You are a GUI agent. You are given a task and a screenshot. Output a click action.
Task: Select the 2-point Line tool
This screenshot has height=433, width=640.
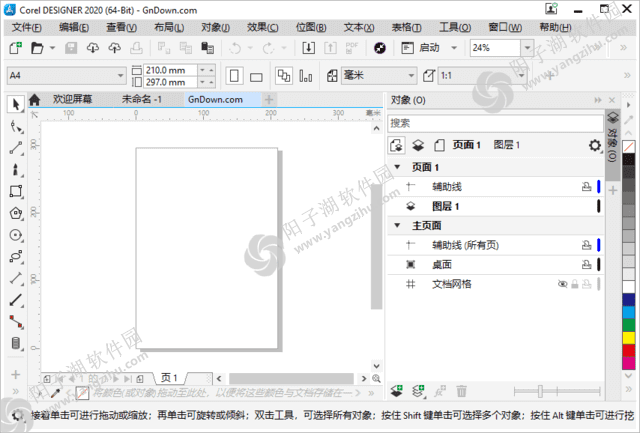coord(16,148)
